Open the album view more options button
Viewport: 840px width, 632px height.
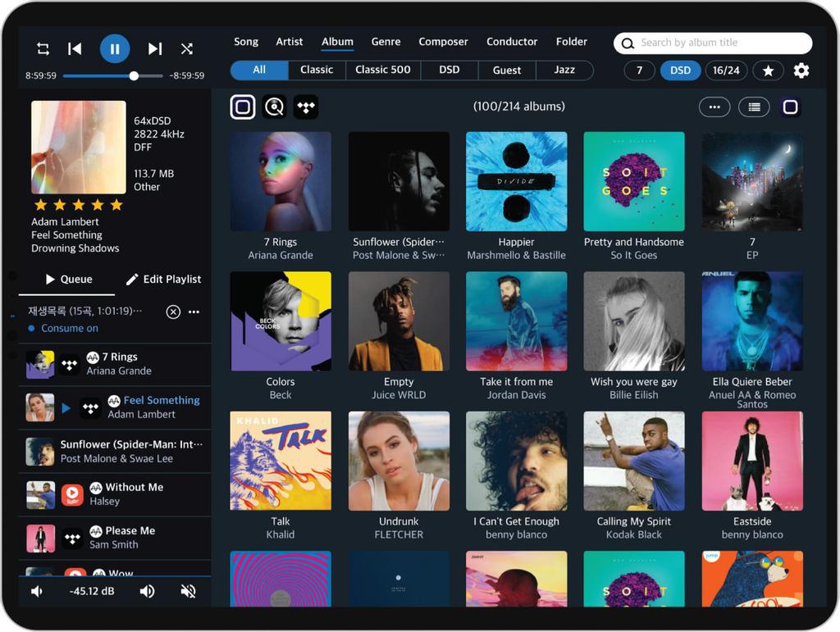(x=714, y=107)
